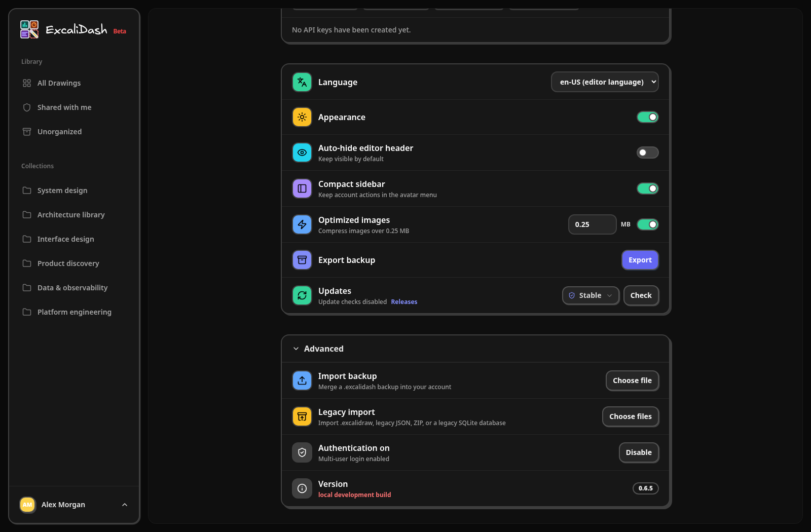811x532 pixels.
Task: Open the Releases link
Action: (404, 302)
